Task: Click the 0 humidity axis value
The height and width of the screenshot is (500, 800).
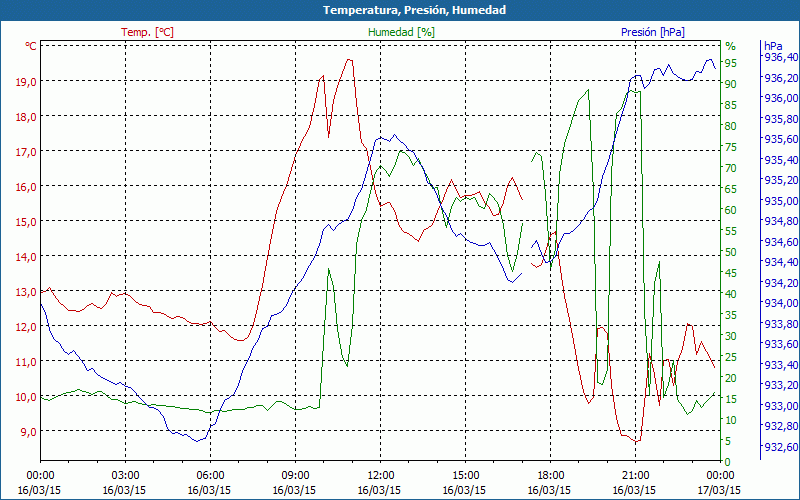Action: tap(728, 462)
